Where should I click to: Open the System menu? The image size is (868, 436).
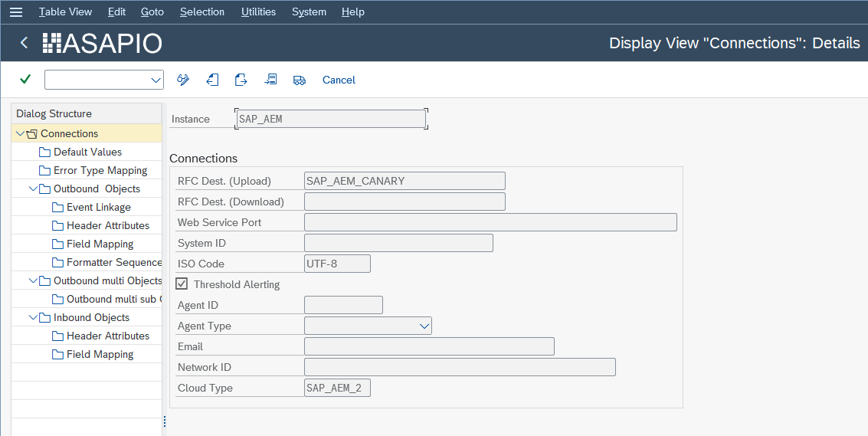pyautogui.click(x=309, y=11)
